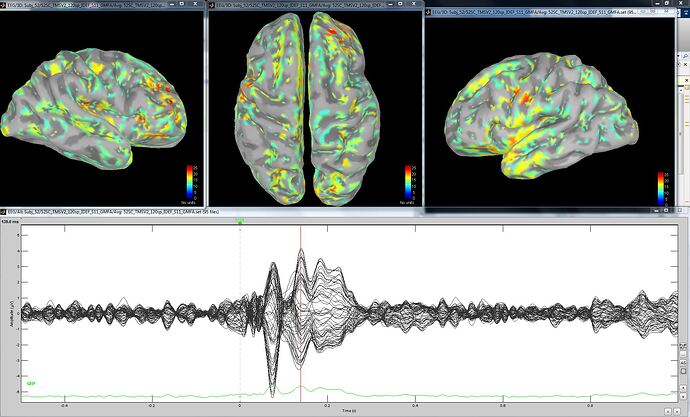Click the left horizontal zoom arrow at bottom right

[x=668, y=411]
